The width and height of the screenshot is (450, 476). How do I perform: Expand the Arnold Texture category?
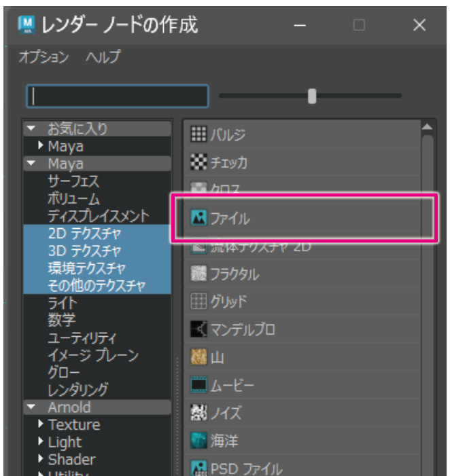(41, 425)
